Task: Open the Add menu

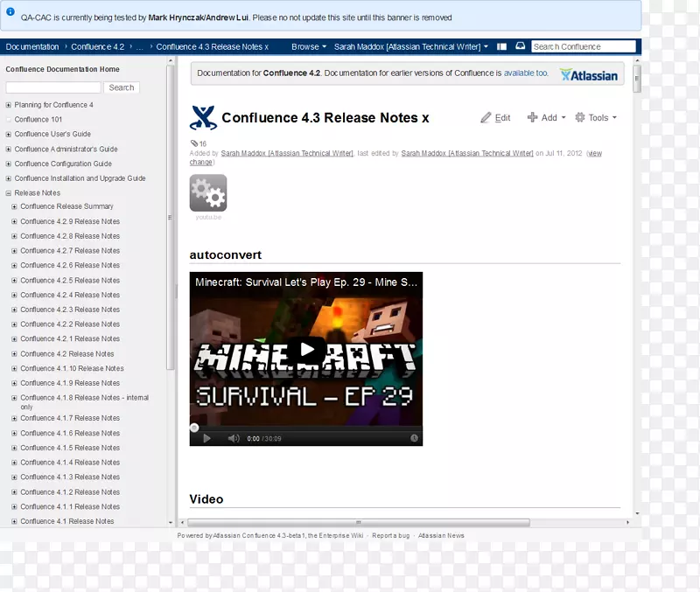Action: coord(547,117)
